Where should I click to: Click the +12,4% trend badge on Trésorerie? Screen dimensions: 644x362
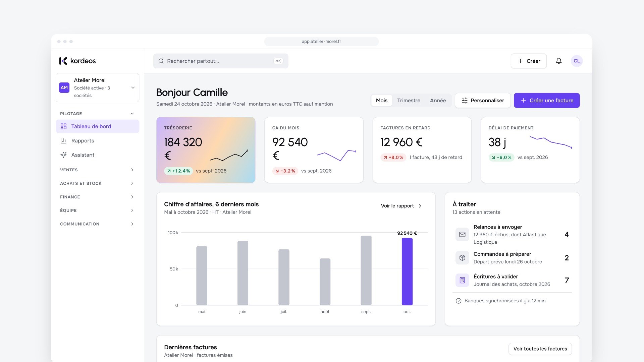click(178, 171)
